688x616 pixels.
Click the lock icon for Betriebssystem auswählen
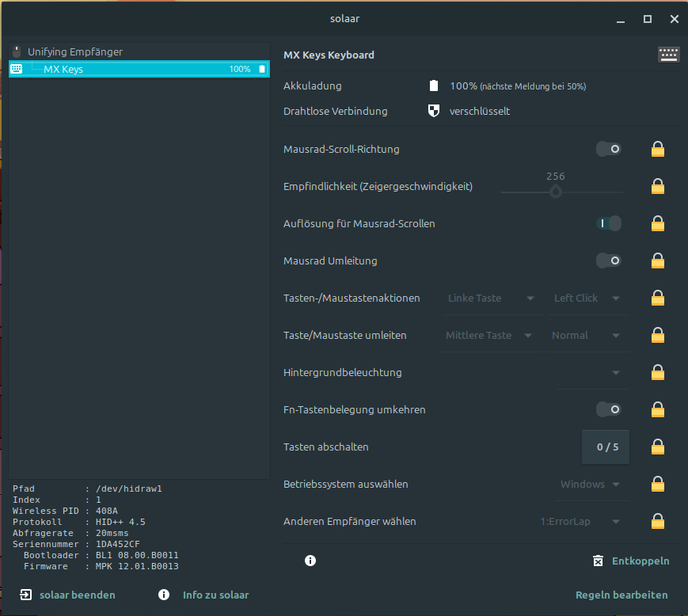coord(657,485)
